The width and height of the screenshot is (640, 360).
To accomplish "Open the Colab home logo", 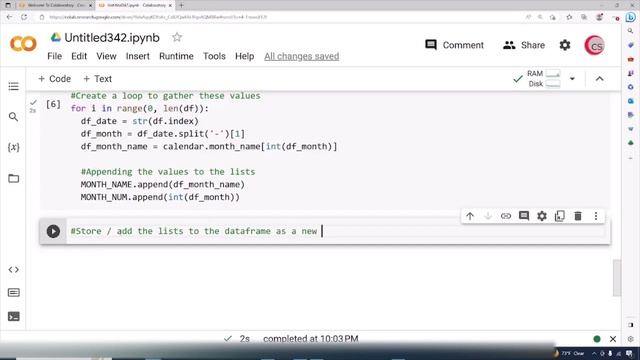I will point(23,44).
